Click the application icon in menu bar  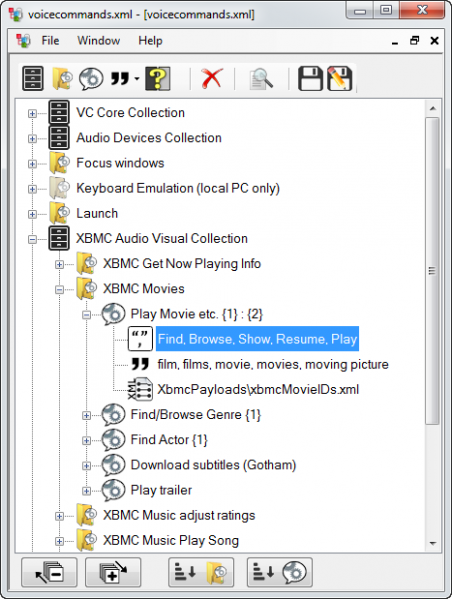(23, 40)
